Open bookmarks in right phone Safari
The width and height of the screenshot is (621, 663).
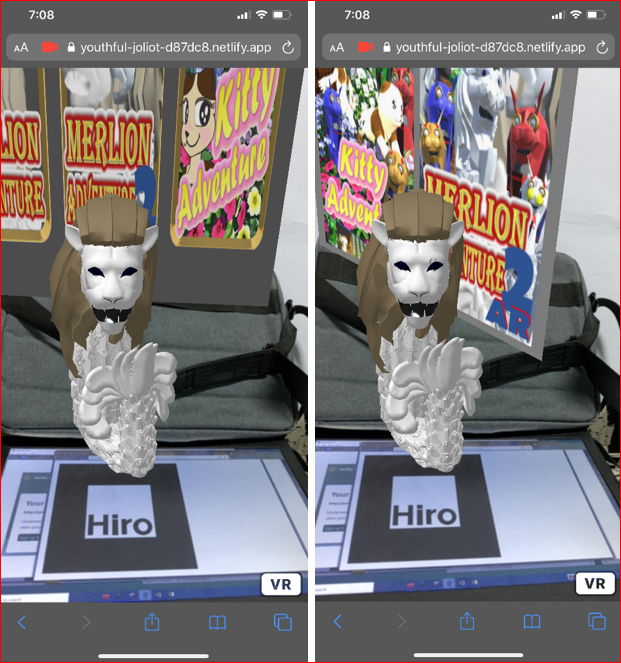click(x=532, y=622)
